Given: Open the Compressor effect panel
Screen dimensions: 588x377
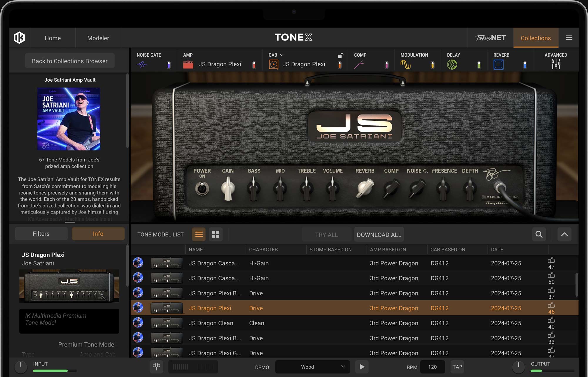Looking at the screenshot, I should (x=360, y=64).
